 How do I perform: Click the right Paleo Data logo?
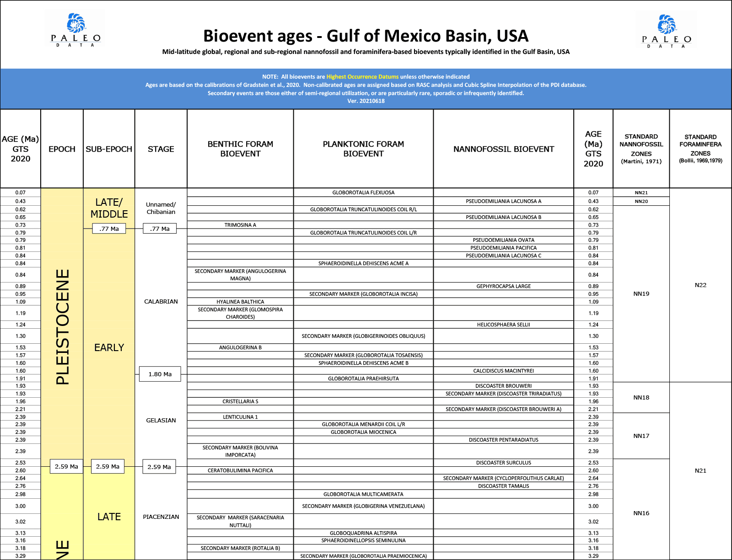[667, 31]
